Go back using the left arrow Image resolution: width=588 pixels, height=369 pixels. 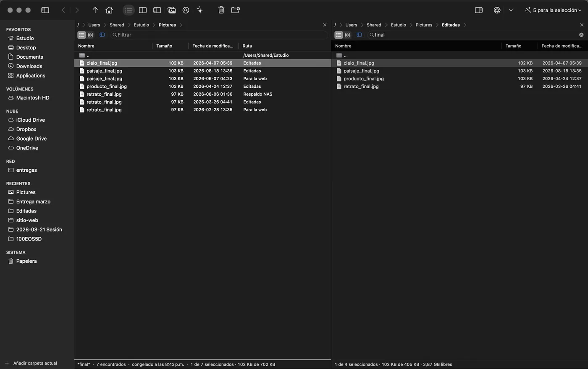[63, 10]
